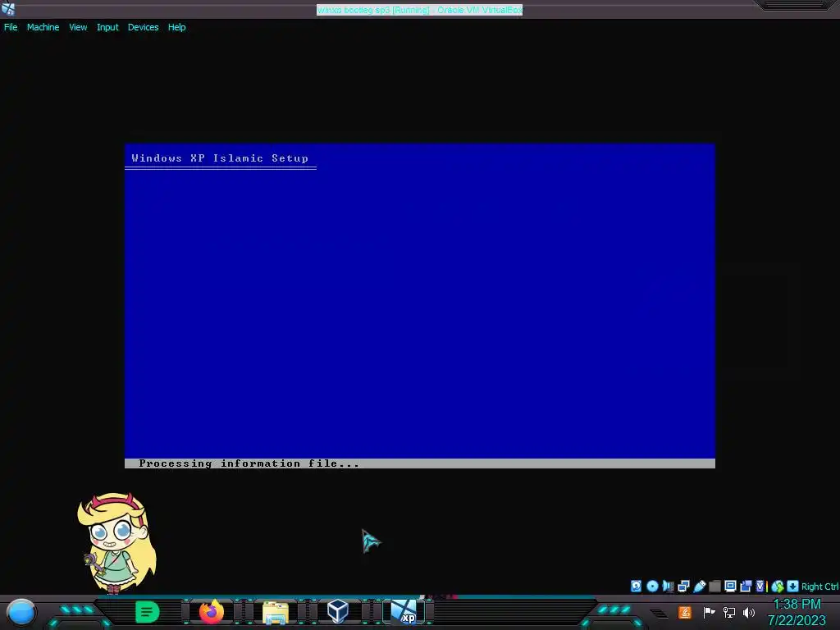Open the network tray icon
This screenshot has width=840, height=630.
[729, 612]
